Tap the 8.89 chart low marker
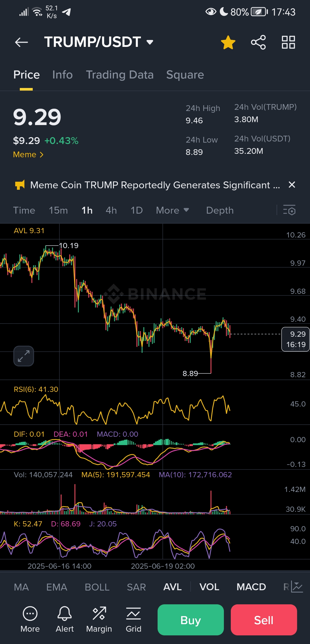The height and width of the screenshot is (644, 310). tap(190, 373)
